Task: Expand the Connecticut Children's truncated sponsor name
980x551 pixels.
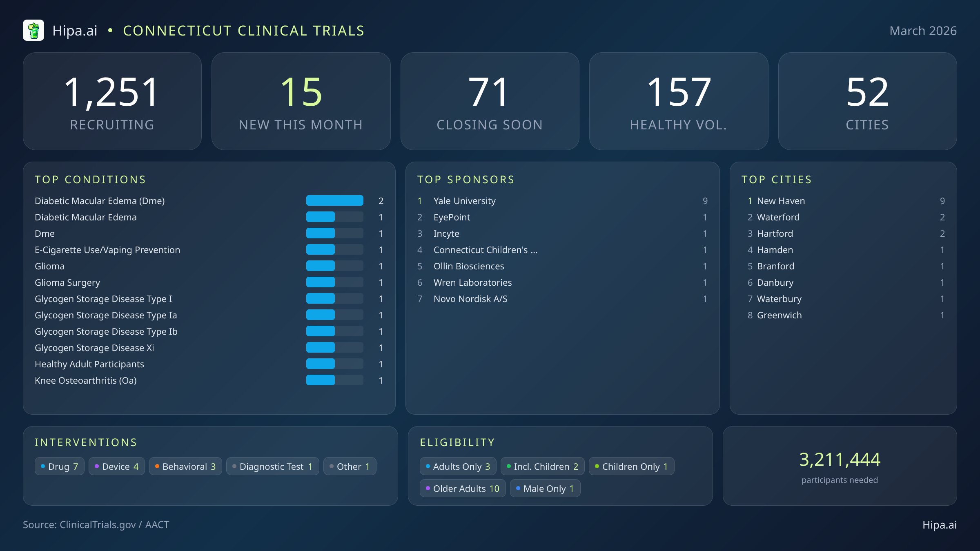Action: (485, 250)
